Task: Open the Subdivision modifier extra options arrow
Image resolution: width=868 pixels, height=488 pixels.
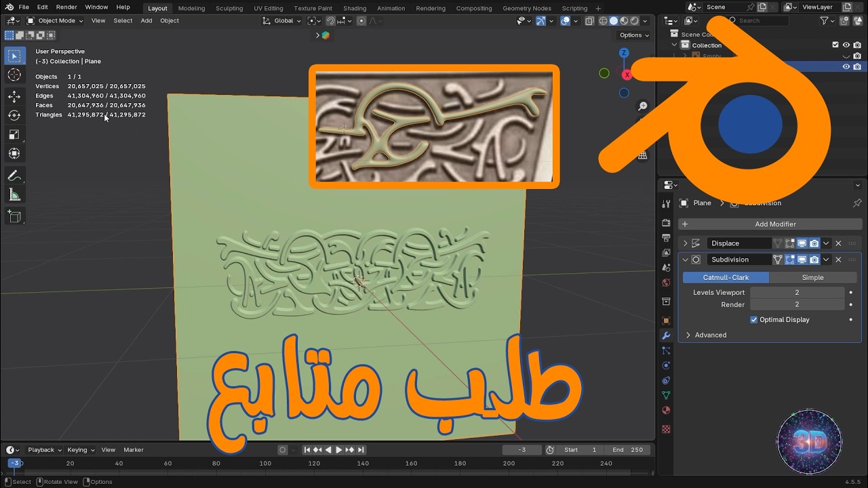Action: point(826,260)
